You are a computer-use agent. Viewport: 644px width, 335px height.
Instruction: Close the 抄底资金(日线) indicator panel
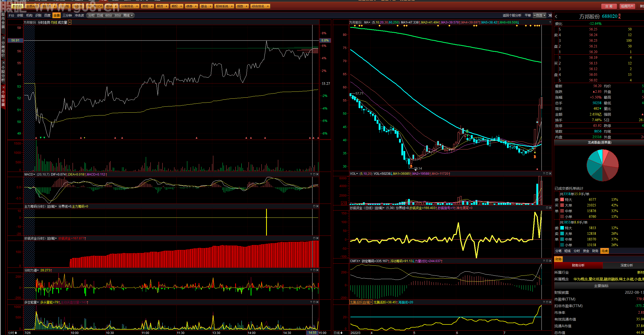(x=550, y=208)
